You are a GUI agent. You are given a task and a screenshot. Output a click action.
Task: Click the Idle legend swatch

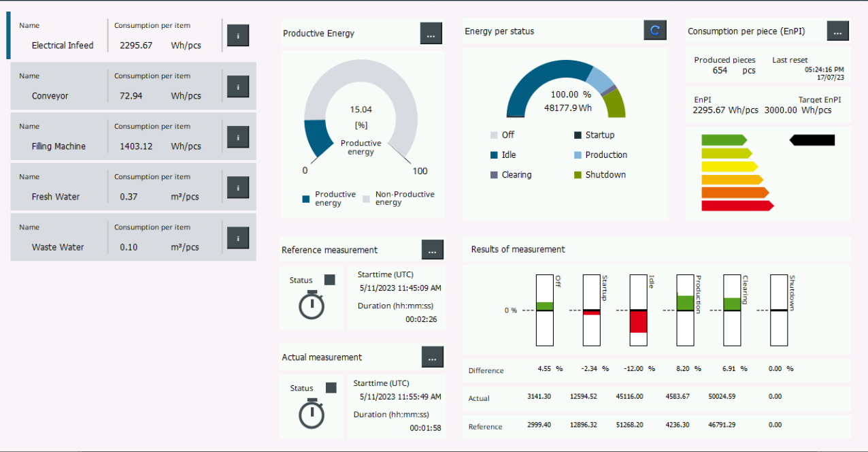[494, 155]
